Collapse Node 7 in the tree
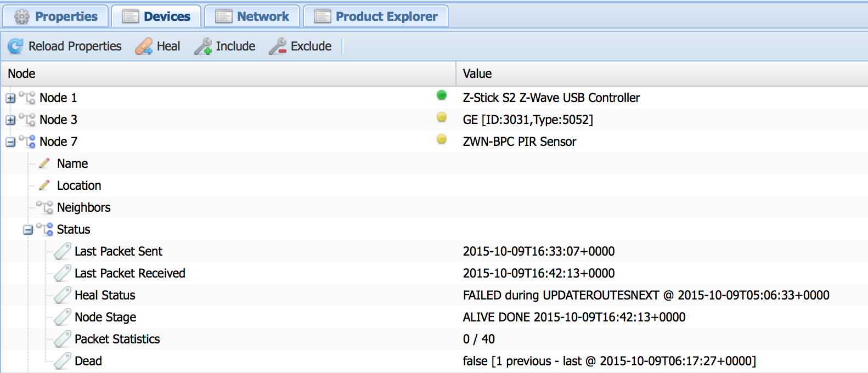 tap(10, 142)
